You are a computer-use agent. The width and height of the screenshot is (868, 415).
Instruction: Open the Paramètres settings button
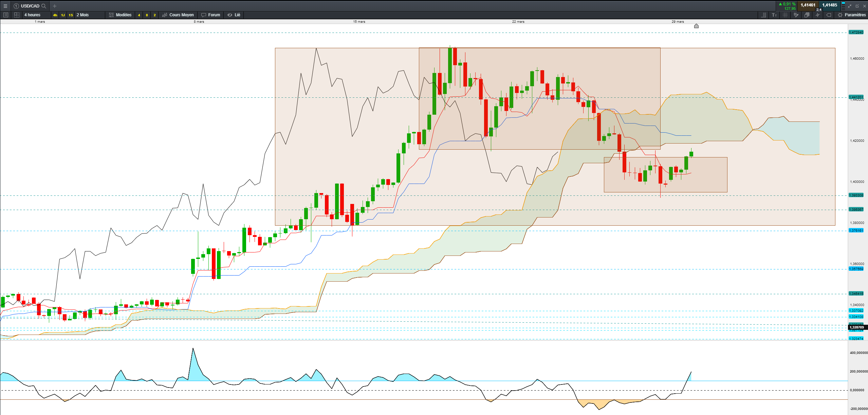click(x=852, y=15)
